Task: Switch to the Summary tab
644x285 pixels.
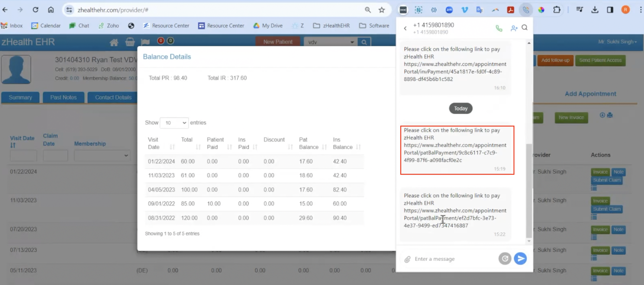Action: [20, 97]
